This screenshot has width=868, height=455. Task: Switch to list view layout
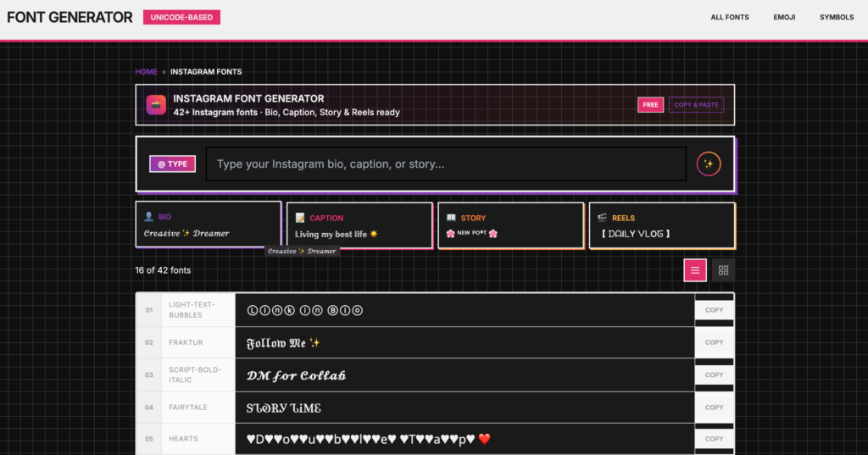695,270
